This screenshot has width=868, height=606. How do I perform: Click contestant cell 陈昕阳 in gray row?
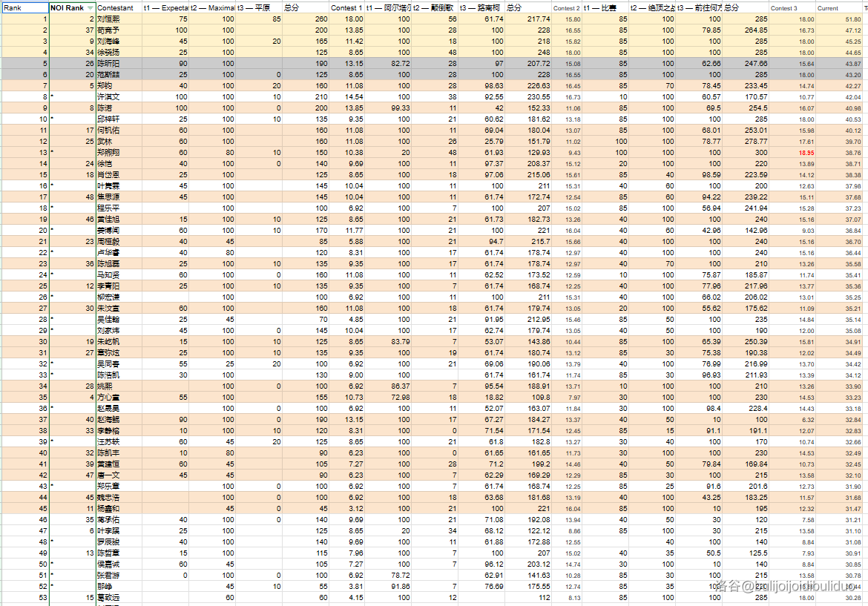[x=117, y=64]
